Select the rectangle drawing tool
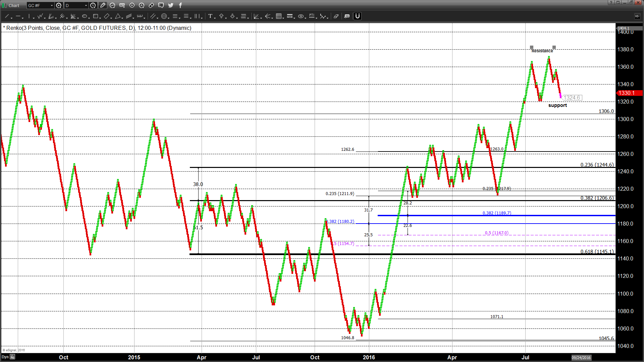Image resolution: width=644 pixels, height=362 pixels. [x=96, y=16]
